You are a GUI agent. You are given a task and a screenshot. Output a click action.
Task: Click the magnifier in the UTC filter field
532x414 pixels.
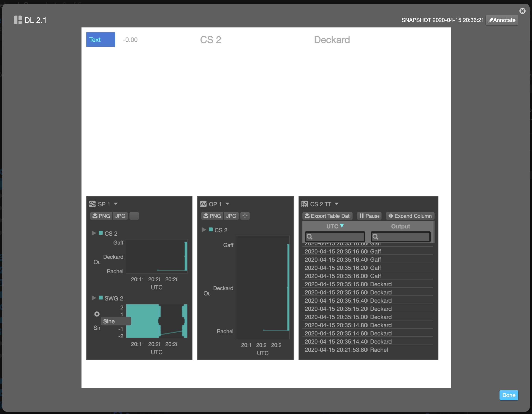click(310, 236)
